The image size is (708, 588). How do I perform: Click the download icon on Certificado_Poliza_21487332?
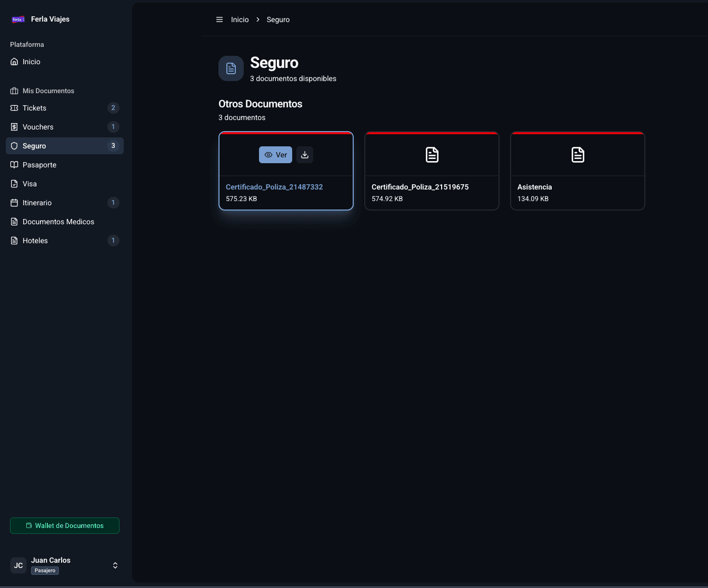pos(305,155)
